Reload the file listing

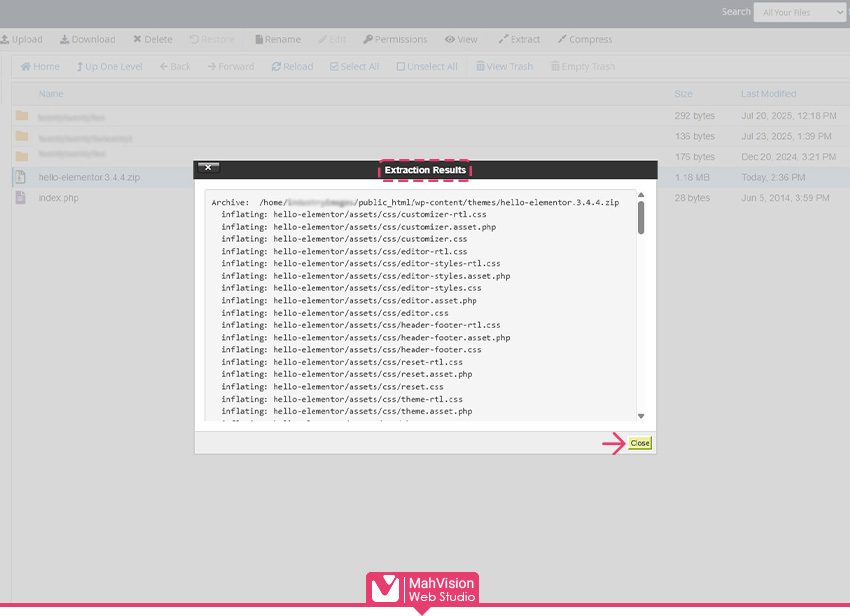(x=292, y=67)
